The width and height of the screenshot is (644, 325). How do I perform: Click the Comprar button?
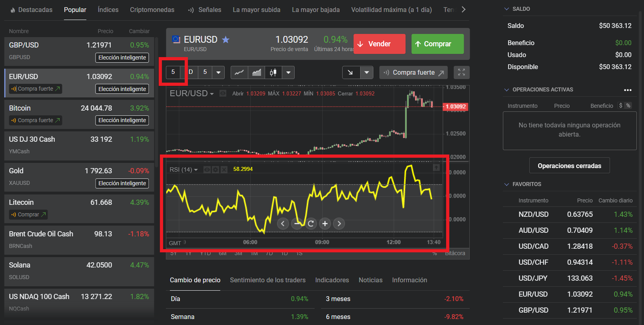[x=438, y=44]
